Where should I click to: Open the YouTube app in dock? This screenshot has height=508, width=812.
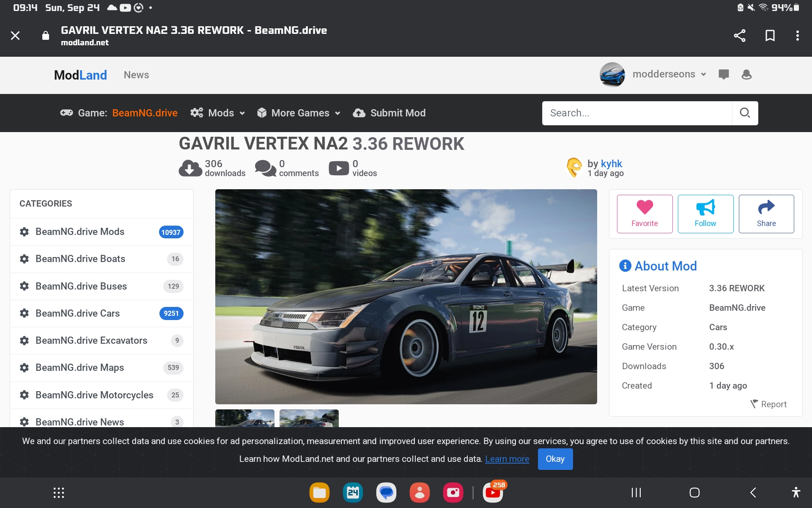point(493,493)
